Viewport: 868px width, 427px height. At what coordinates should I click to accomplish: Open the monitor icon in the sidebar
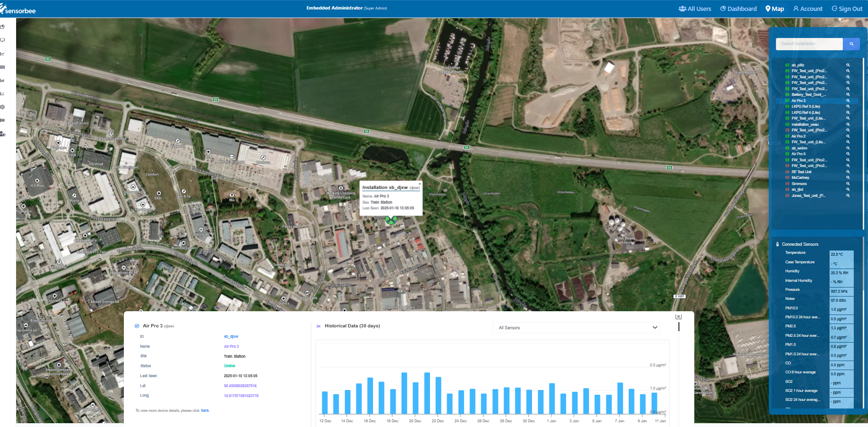(2, 40)
